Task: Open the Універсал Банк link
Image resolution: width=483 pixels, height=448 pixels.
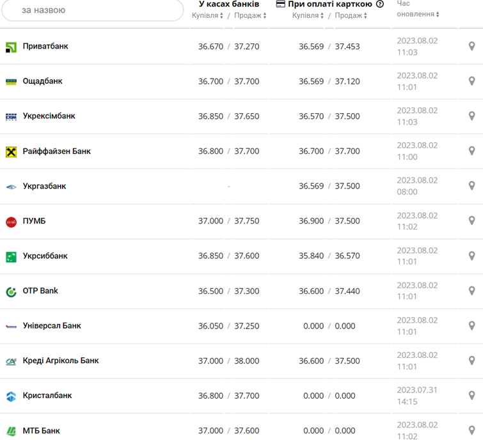Action: pos(52,325)
